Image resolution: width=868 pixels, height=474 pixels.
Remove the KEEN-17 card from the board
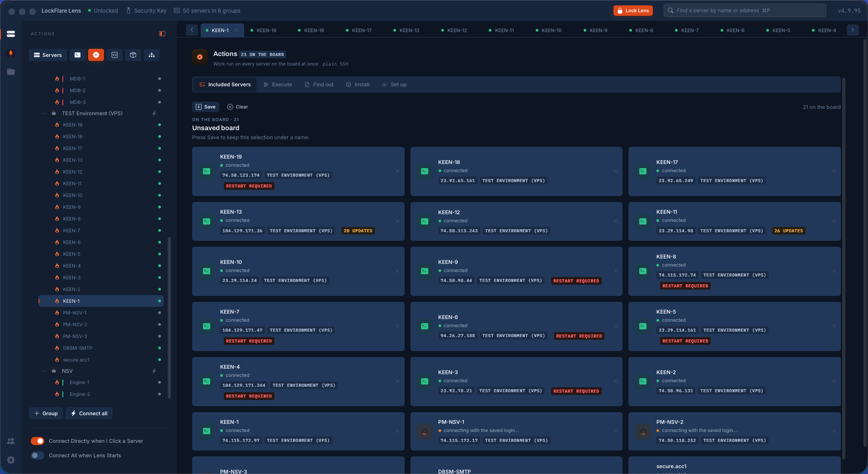pos(834,171)
